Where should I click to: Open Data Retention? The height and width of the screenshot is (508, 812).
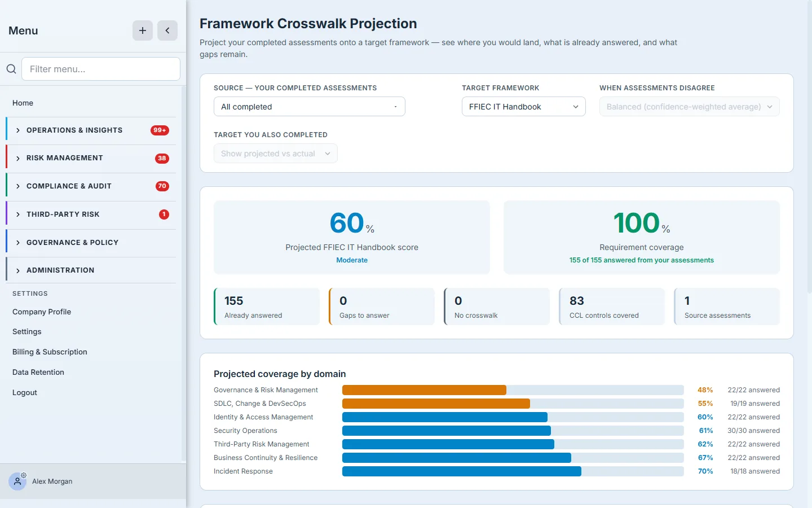[x=38, y=372]
